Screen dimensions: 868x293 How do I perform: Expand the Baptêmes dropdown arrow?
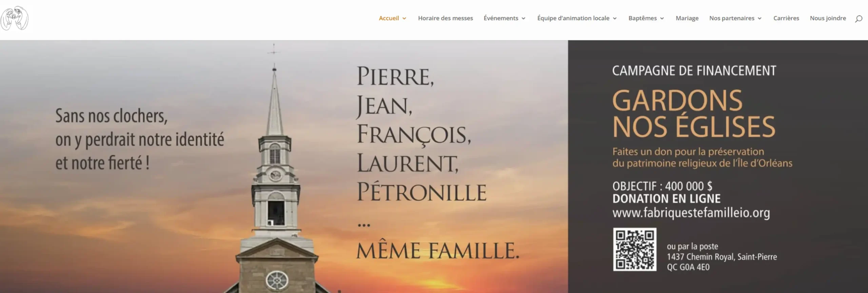(662, 19)
